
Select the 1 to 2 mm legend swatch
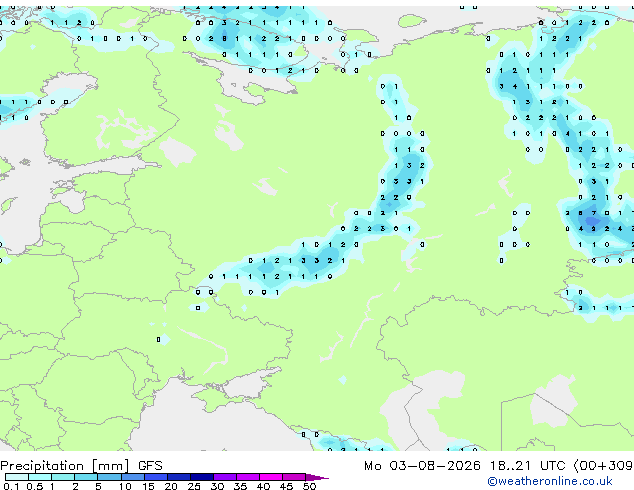point(63,477)
